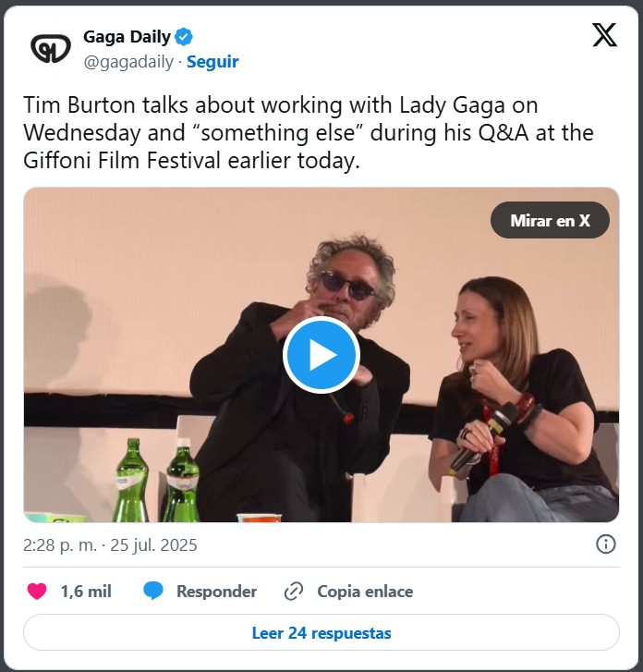Click Leer 24 respuestas button
Screen dimensions: 643x672
click(321, 632)
